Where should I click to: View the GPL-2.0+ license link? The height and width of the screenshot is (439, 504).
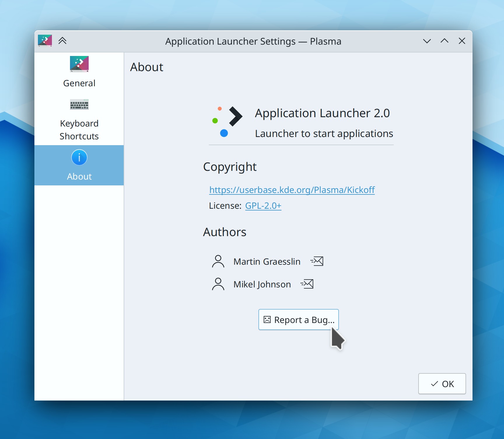[263, 206]
